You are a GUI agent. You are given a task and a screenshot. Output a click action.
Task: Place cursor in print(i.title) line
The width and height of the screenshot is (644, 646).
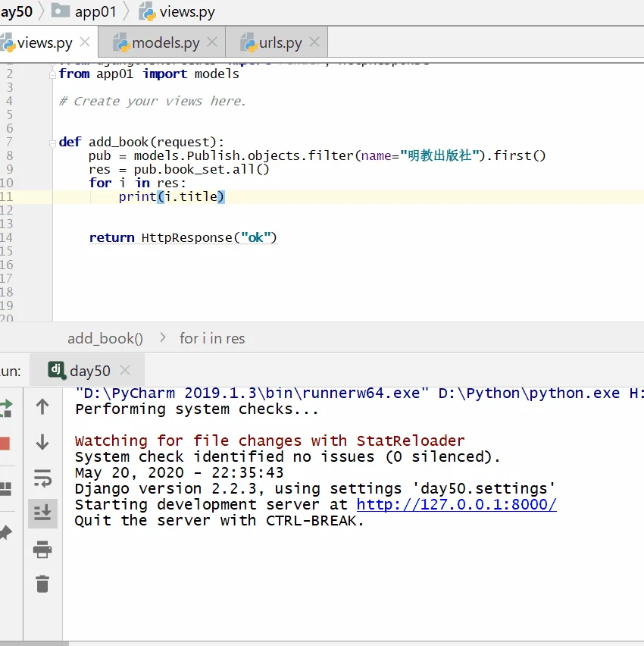tap(171, 196)
